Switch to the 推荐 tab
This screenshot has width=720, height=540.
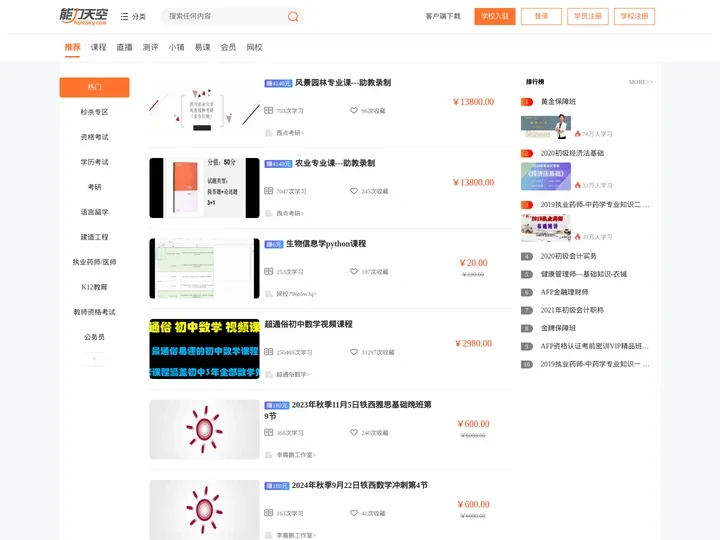[72, 47]
